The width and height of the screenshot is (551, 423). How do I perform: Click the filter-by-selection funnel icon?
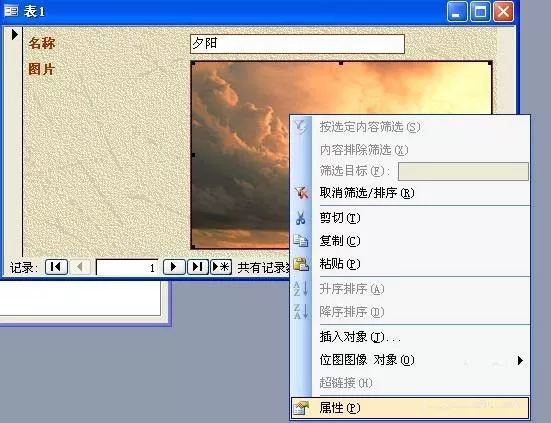(301, 127)
